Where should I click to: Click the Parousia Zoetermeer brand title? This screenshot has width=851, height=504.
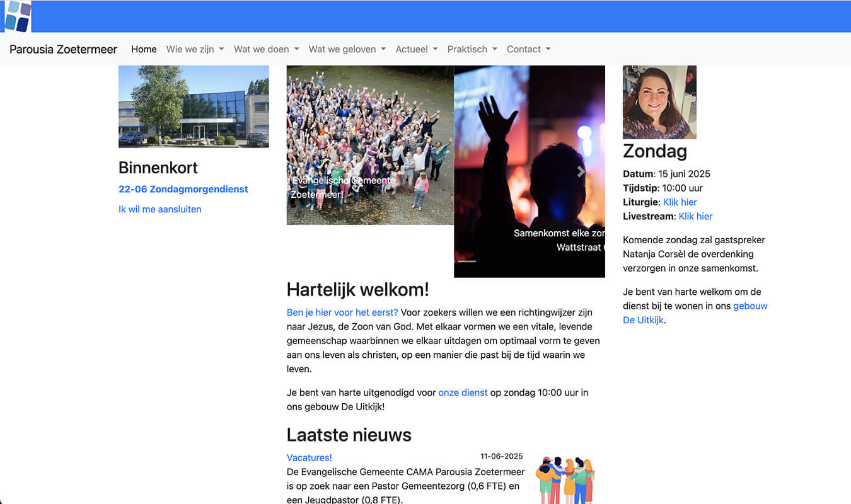pos(63,49)
